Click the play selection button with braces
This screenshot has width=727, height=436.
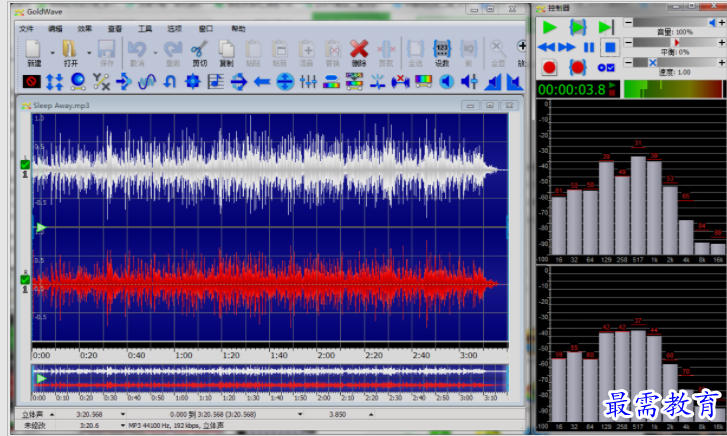(578, 27)
